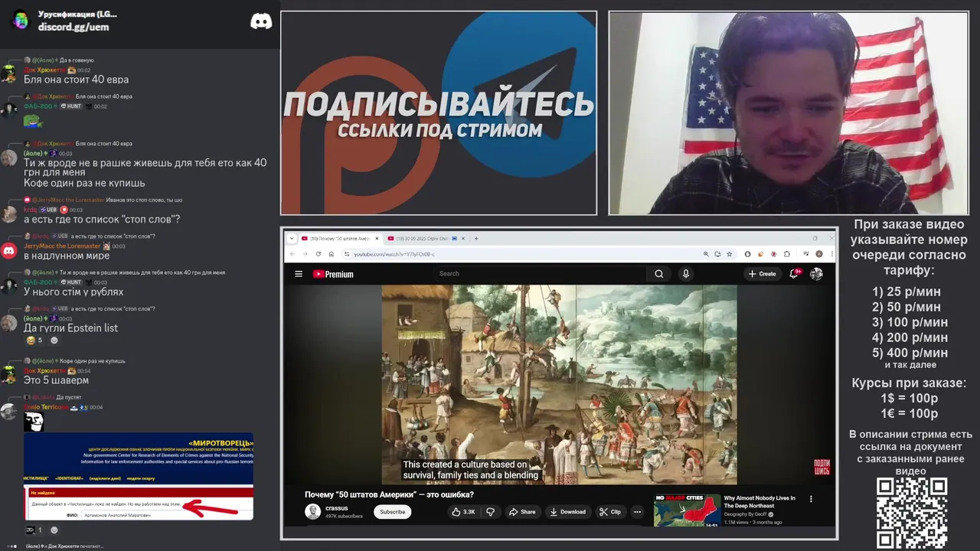The height and width of the screenshot is (551, 980).
Task: Like the video with 3.3K likes
Action: click(x=463, y=512)
